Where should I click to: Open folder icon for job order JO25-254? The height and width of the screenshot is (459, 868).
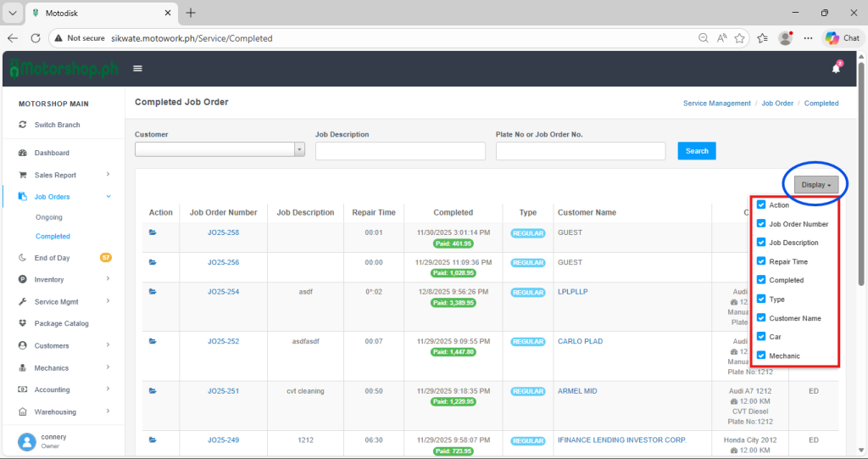click(x=153, y=292)
